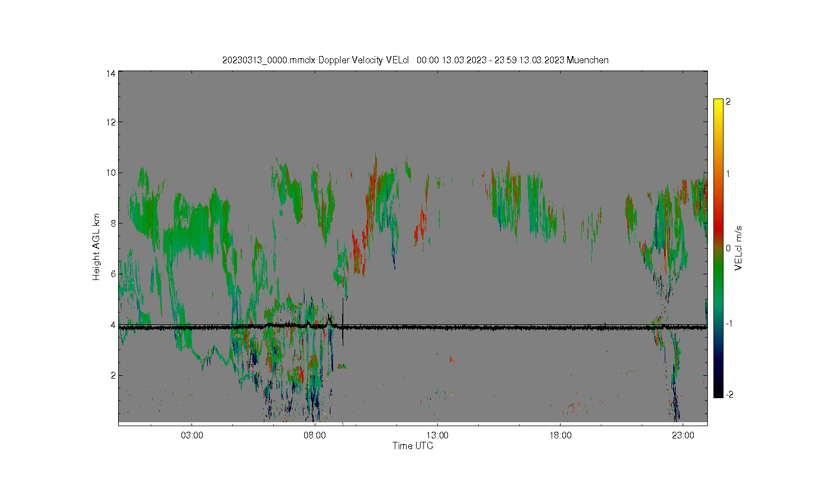Click the 'Time UTC' axis label
The width and height of the screenshot is (840, 504).
click(413, 446)
